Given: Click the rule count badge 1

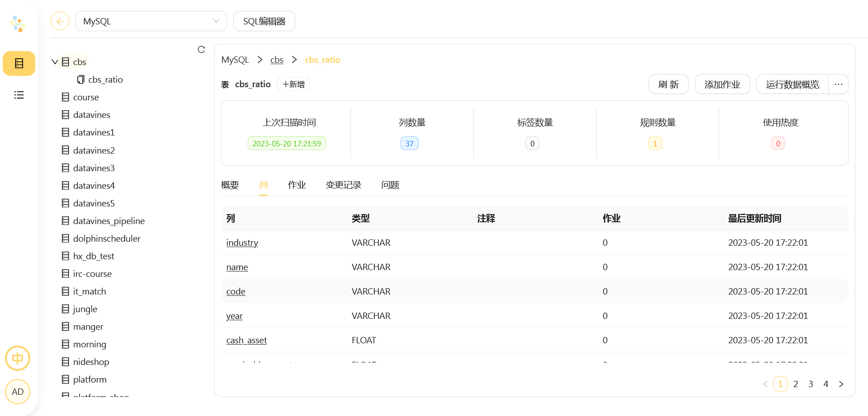Looking at the screenshot, I should (655, 143).
